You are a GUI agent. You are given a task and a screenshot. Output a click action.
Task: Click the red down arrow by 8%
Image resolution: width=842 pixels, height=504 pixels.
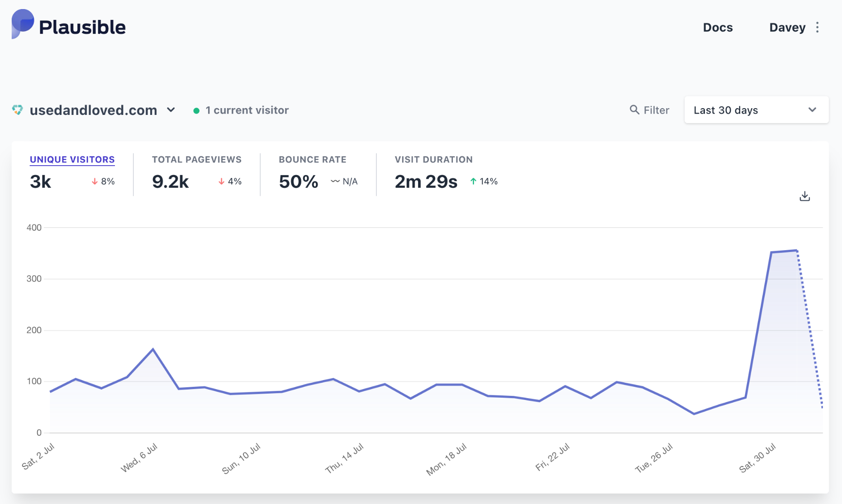[x=95, y=181]
